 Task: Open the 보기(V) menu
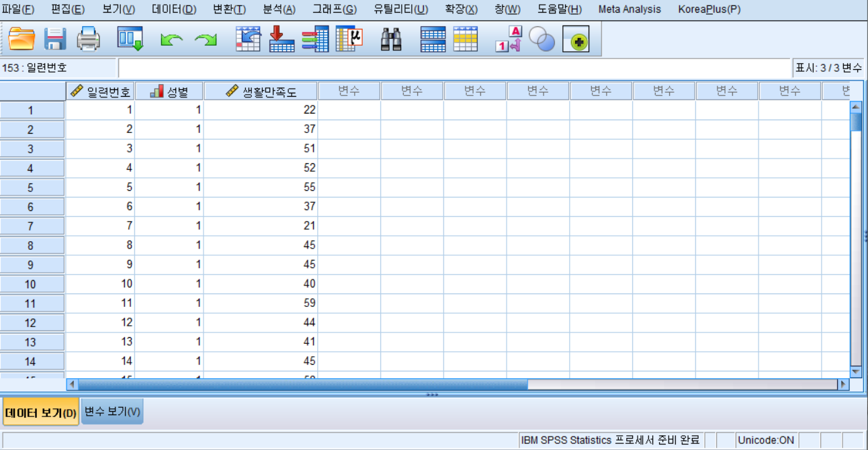[x=119, y=9]
